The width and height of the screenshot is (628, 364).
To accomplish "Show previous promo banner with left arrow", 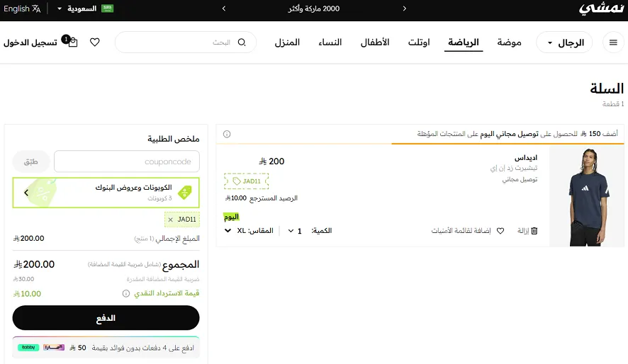I will pos(224,8).
